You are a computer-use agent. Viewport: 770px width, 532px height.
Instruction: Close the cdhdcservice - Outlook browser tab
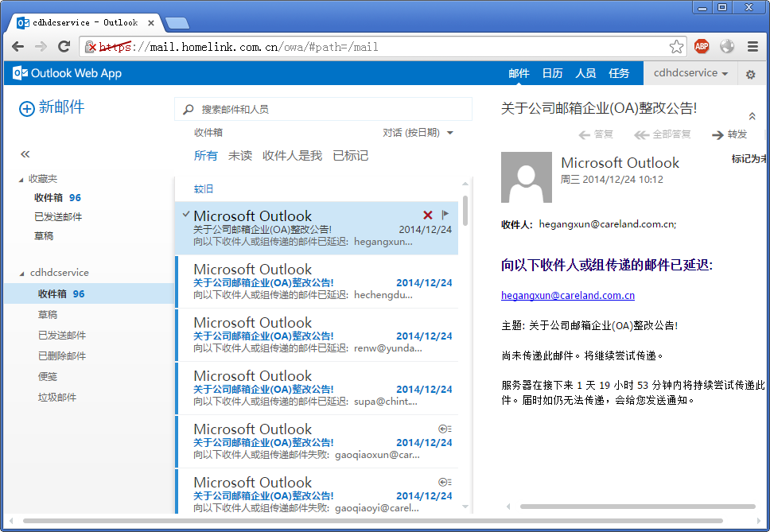[151, 22]
